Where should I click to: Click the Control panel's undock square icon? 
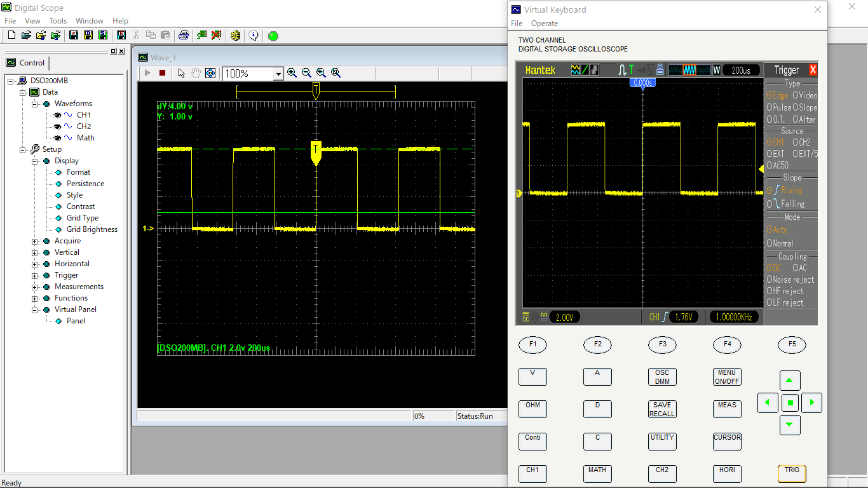pyautogui.click(x=113, y=51)
